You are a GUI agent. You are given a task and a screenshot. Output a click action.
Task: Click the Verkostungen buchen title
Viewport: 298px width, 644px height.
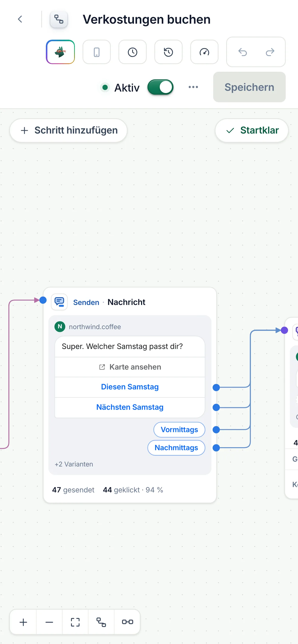(x=147, y=19)
